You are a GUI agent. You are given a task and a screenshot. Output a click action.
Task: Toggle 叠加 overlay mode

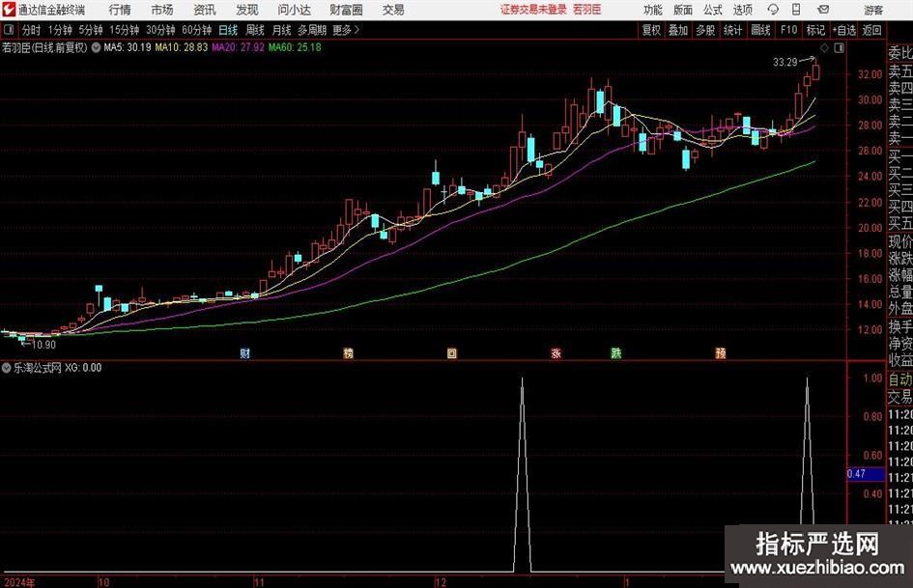(x=678, y=30)
